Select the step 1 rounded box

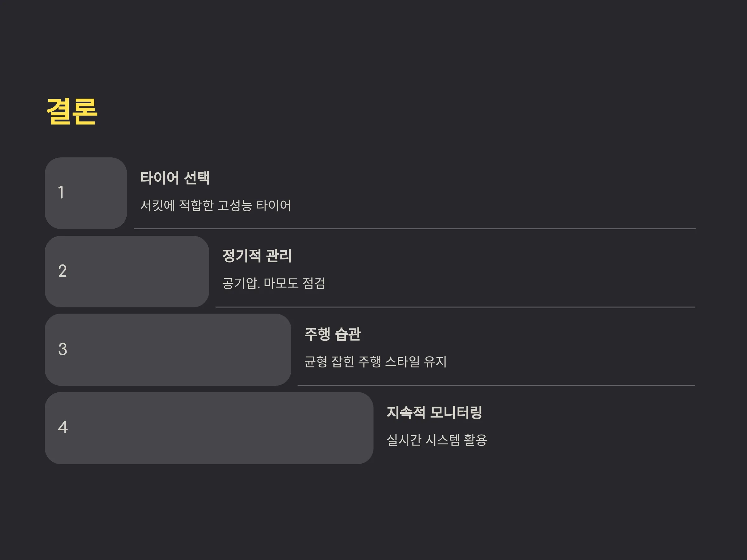86,193
